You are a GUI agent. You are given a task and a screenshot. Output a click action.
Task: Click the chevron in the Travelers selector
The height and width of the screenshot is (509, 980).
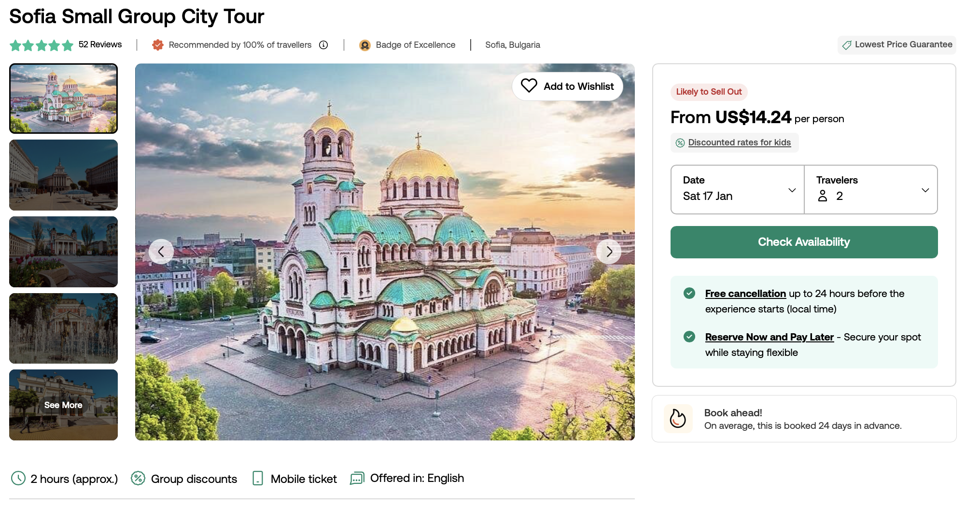point(925,190)
